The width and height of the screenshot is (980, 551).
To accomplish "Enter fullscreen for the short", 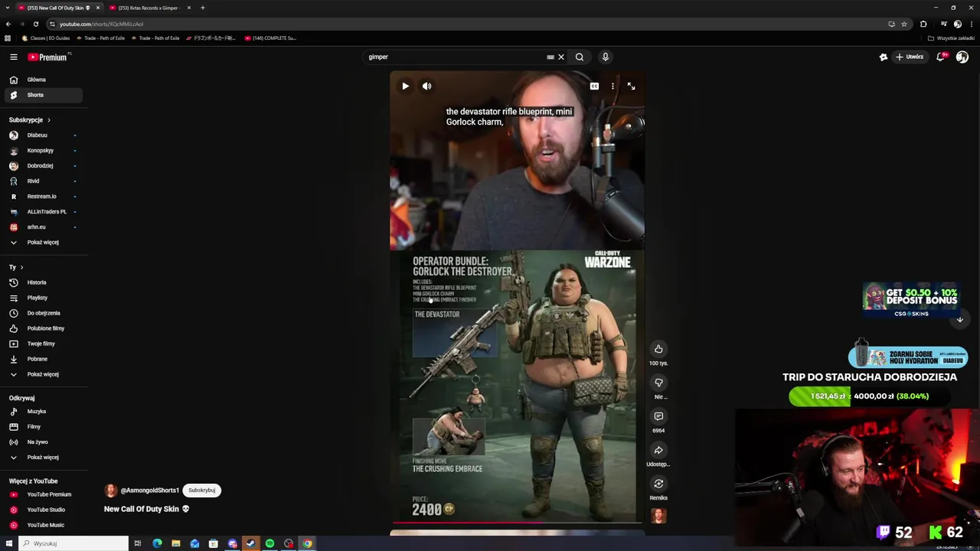I will 631,86.
